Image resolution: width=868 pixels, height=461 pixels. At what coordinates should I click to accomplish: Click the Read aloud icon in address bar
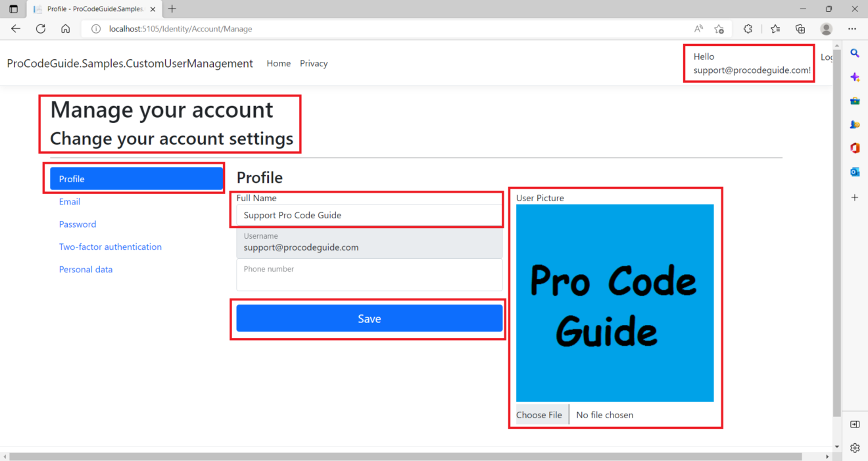coord(697,28)
